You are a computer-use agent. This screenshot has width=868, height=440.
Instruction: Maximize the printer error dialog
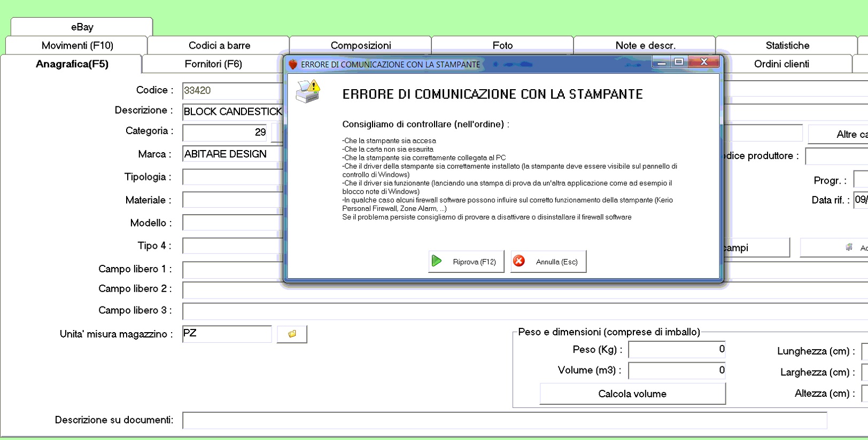(679, 62)
